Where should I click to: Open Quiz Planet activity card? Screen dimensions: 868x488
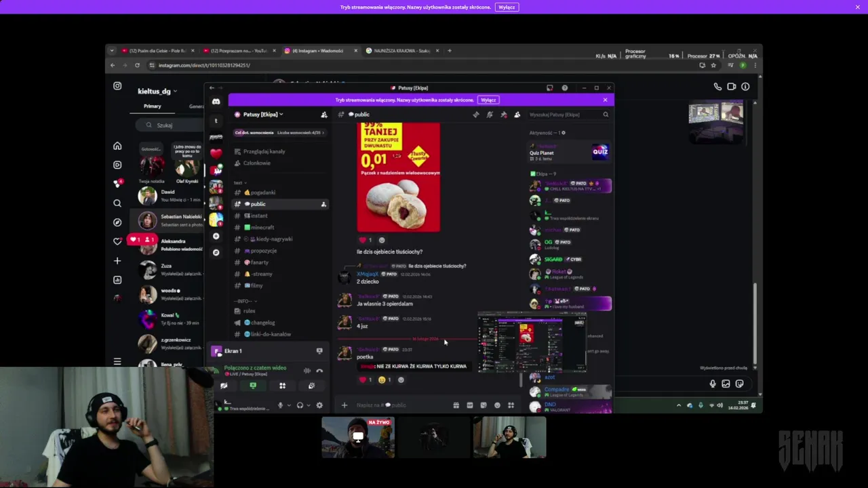(x=569, y=153)
